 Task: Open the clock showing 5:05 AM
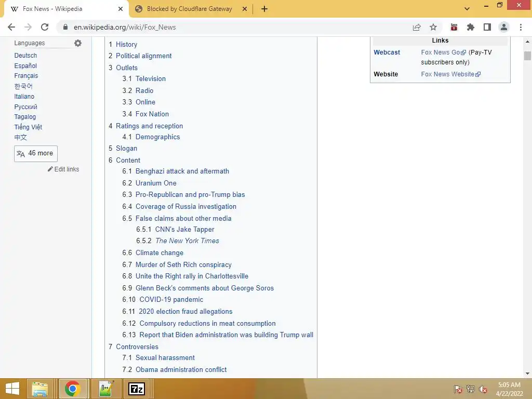pos(509,389)
